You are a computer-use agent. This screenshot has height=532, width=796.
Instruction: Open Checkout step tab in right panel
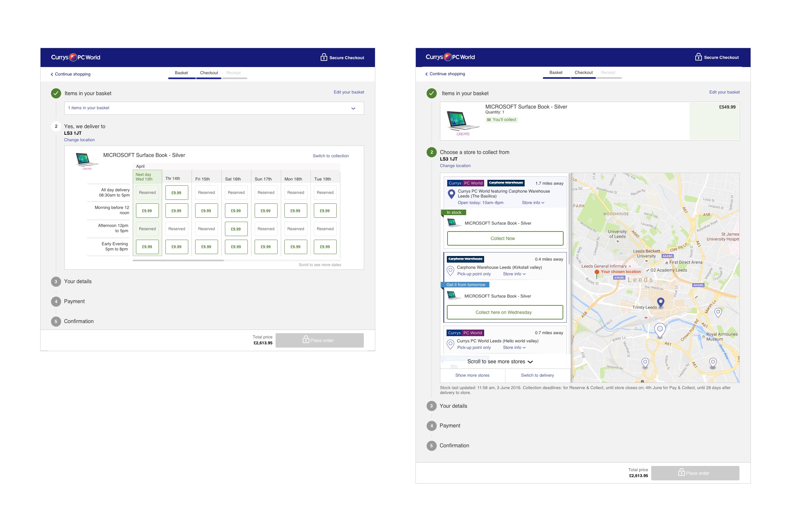[583, 74]
